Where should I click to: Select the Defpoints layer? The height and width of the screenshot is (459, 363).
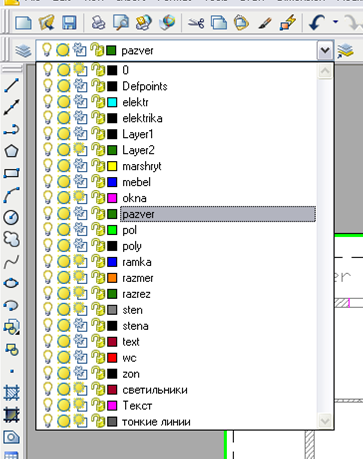coord(145,86)
